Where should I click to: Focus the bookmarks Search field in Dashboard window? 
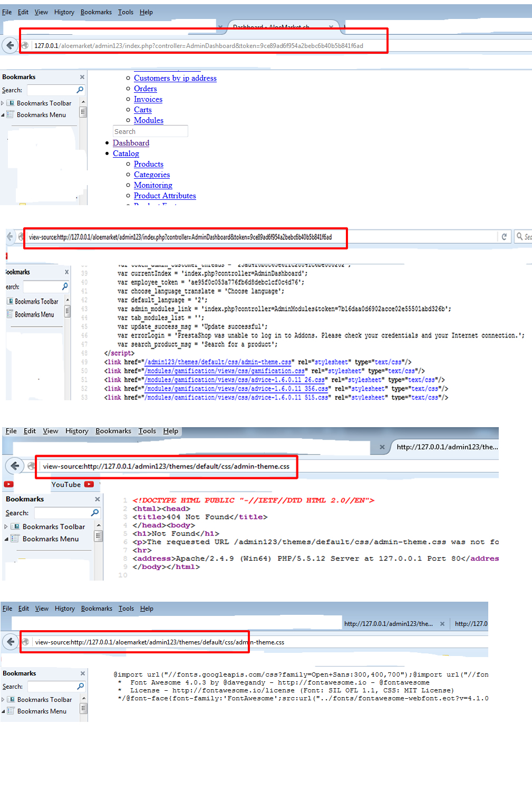[x=51, y=90]
